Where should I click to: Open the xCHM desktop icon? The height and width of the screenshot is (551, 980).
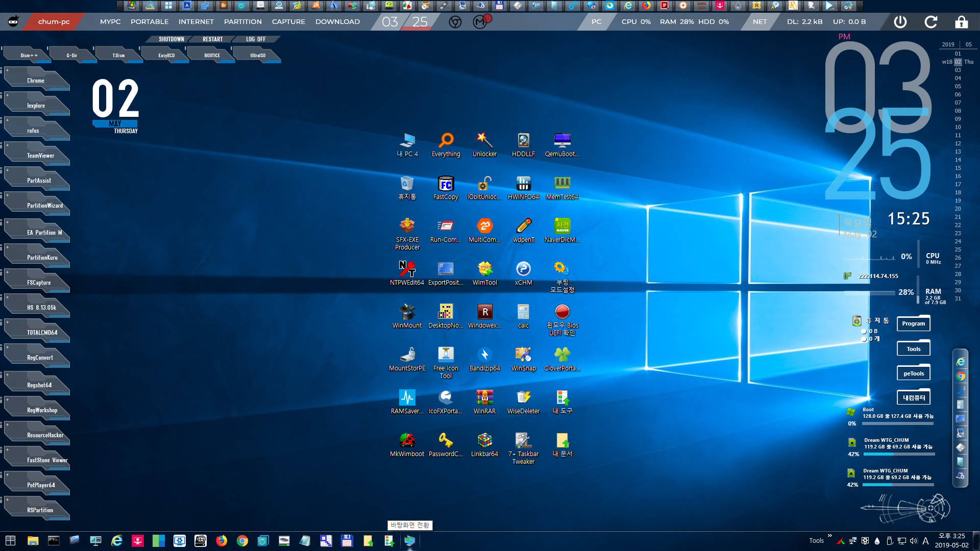pyautogui.click(x=523, y=273)
